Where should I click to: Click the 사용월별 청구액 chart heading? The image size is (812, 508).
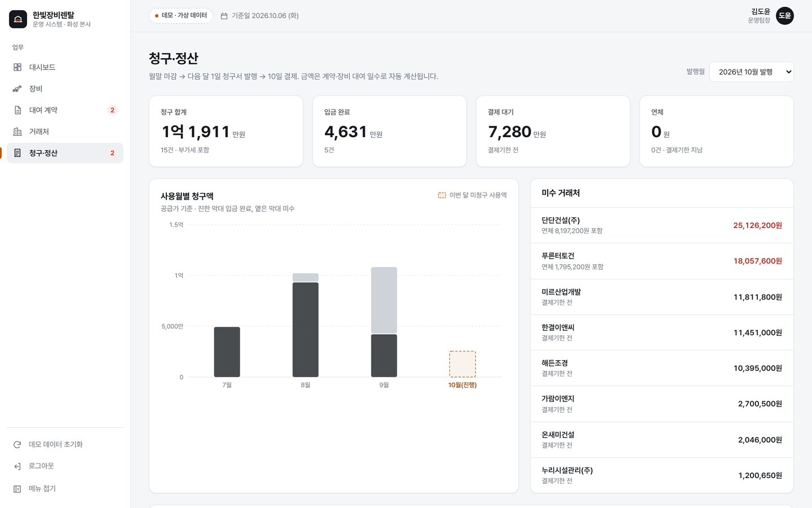(187, 196)
